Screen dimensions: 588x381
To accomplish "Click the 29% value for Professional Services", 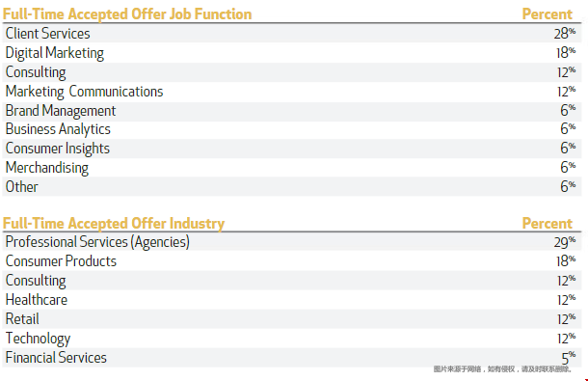I will click(565, 242).
